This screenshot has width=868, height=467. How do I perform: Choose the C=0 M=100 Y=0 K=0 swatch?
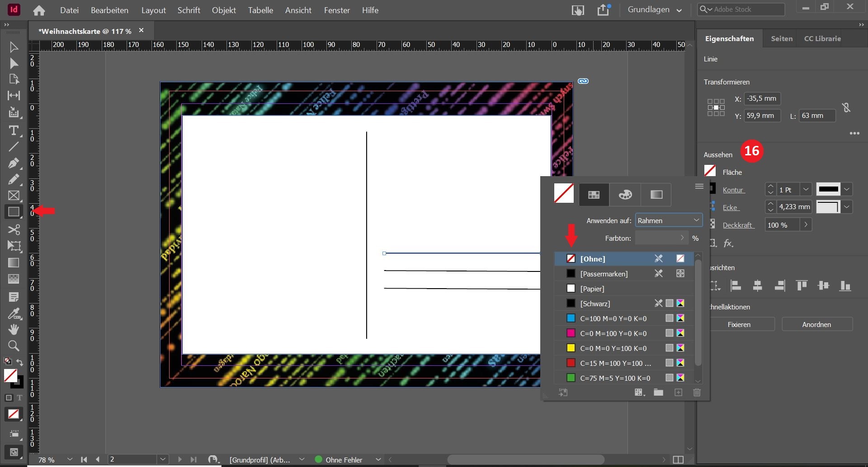[x=613, y=333]
